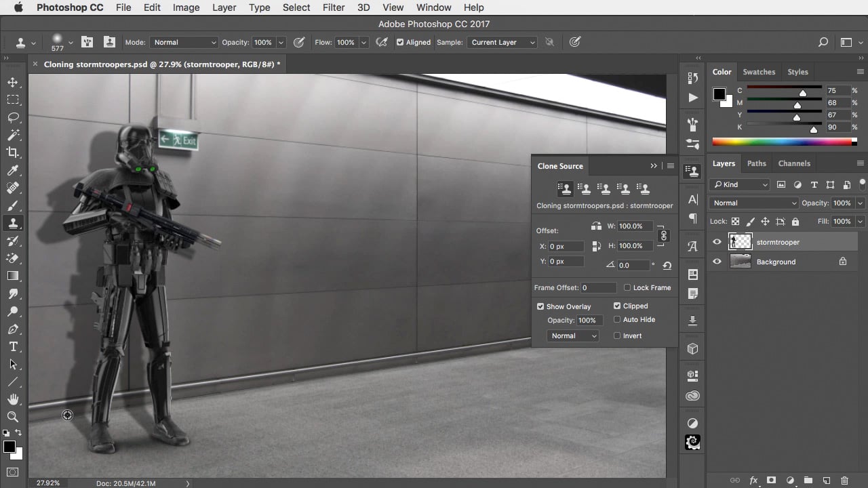The image size is (868, 488).
Task: Disable the Show Overlay checkbox
Action: 540,306
